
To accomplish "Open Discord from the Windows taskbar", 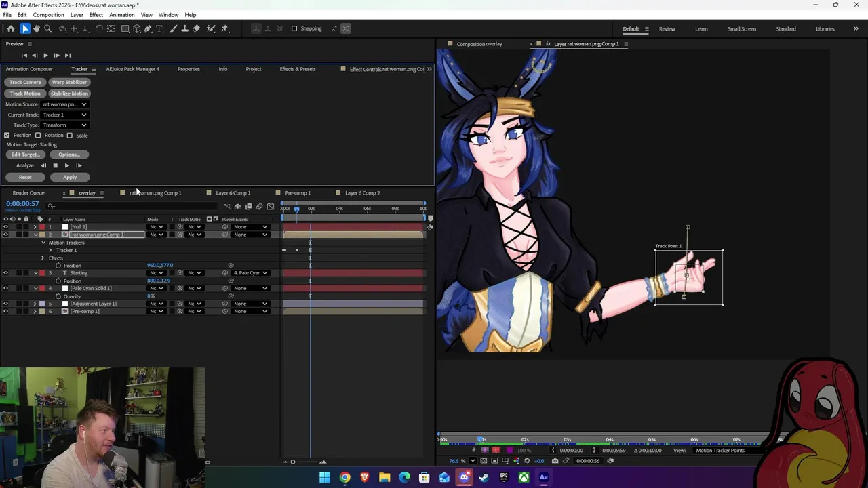I will click(x=464, y=477).
